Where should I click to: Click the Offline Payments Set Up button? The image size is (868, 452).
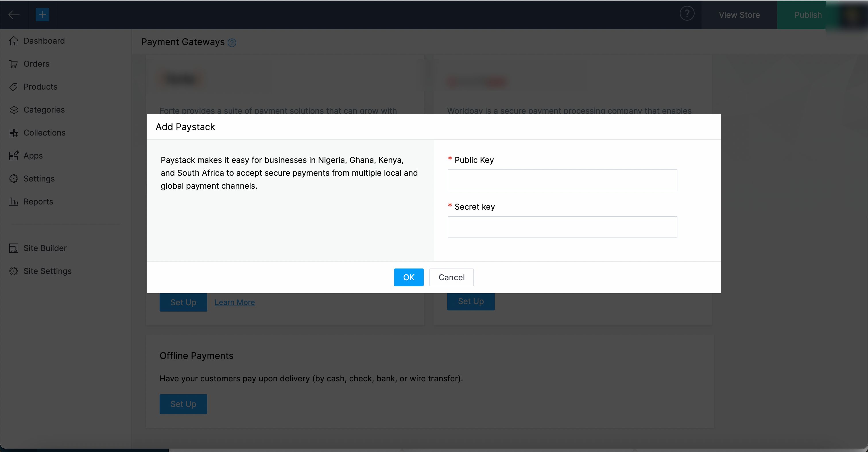(x=184, y=404)
